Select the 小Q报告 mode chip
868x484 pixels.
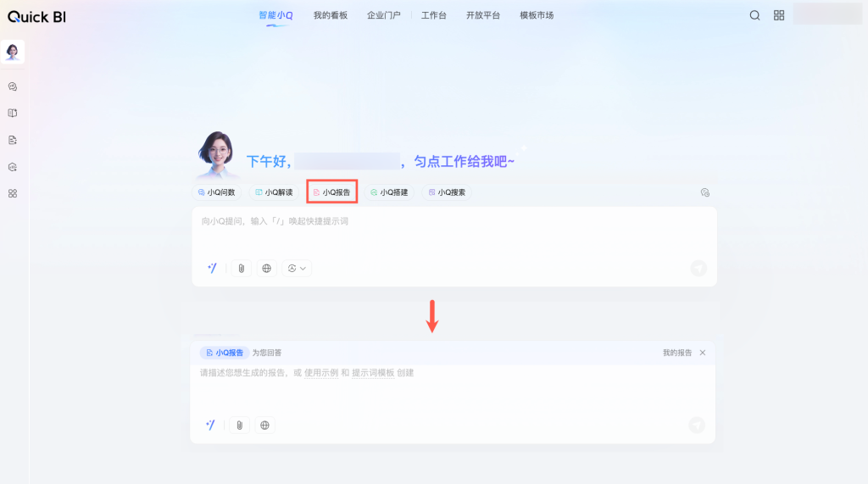click(x=331, y=192)
